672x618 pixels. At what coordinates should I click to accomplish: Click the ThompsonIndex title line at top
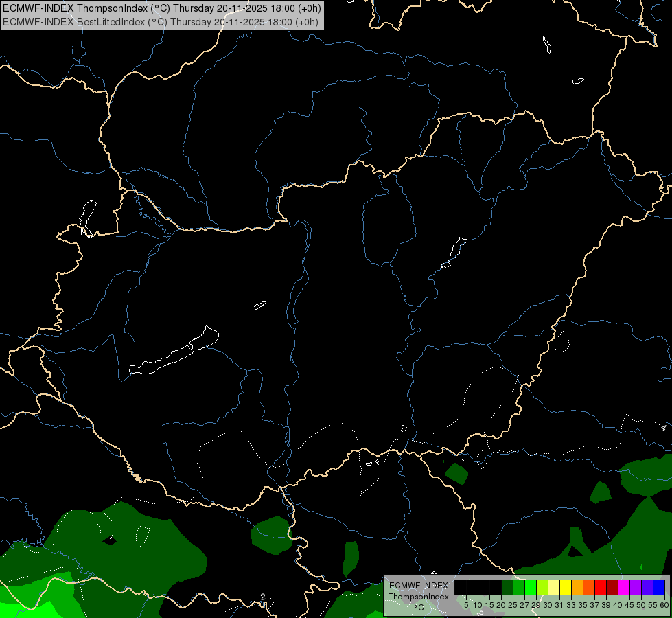[161, 8]
